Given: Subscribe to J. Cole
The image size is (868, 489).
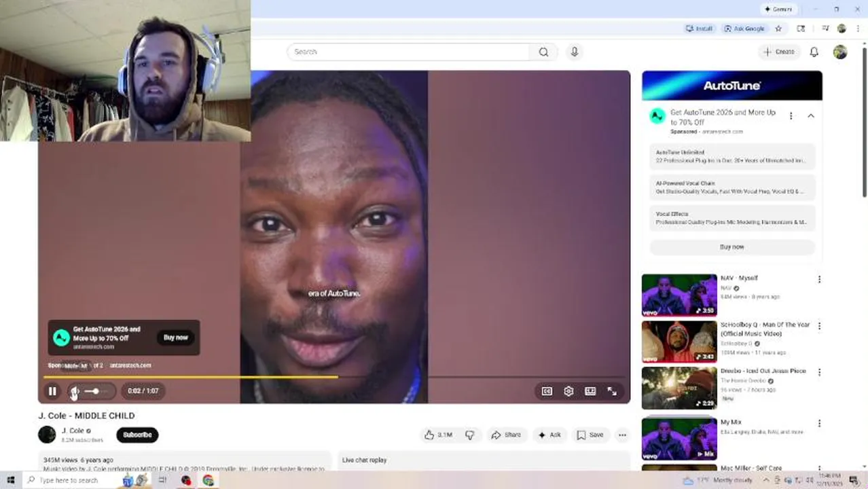Looking at the screenshot, I should (137, 435).
